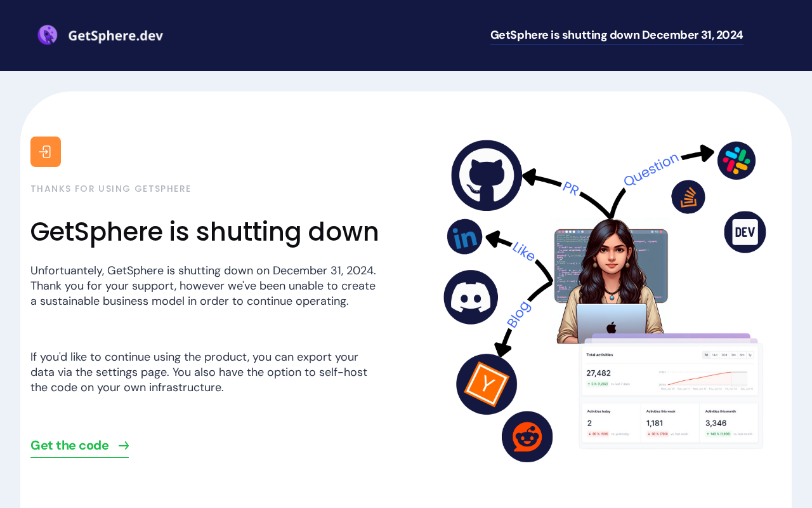
Task: Click the orange sign-out icon tile
Action: [x=46, y=152]
